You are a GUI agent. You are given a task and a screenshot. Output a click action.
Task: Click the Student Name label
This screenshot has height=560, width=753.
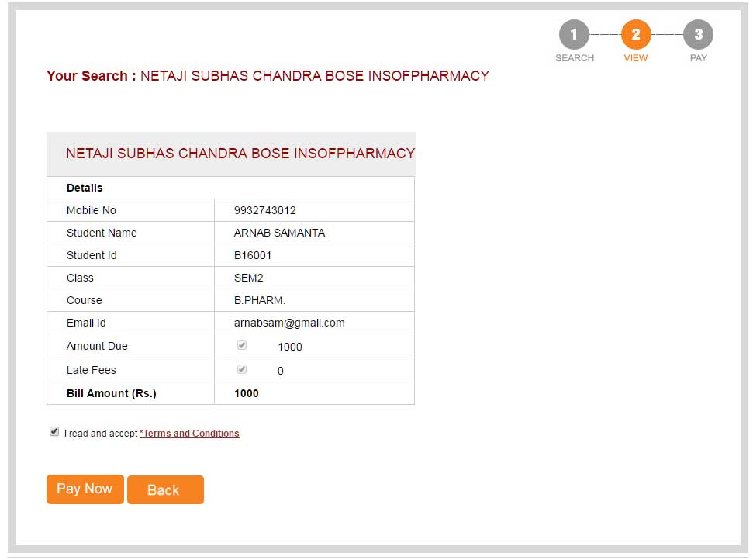tap(102, 233)
